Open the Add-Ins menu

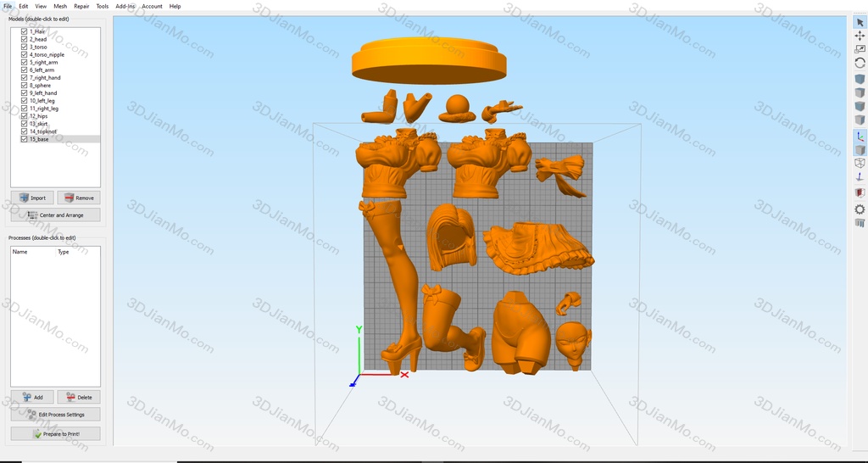click(125, 6)
